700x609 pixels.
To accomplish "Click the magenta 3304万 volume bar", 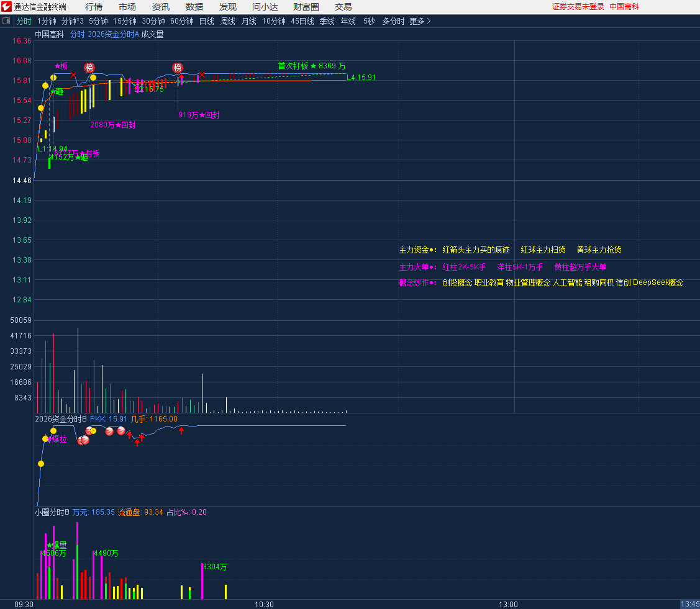I will coord(202,582).
